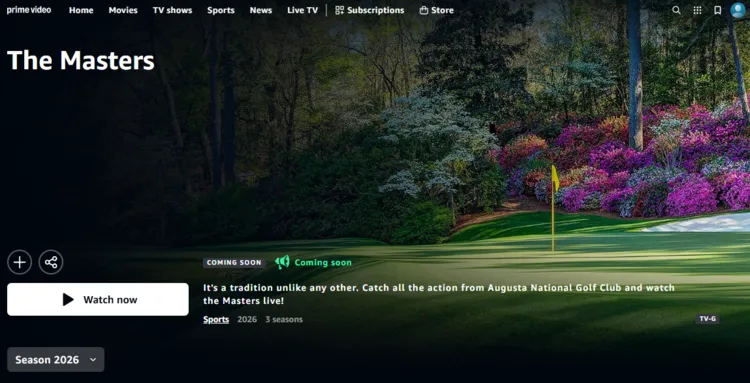
Task: Open Subscriptions in the top navigation
Action: point(369,10)
